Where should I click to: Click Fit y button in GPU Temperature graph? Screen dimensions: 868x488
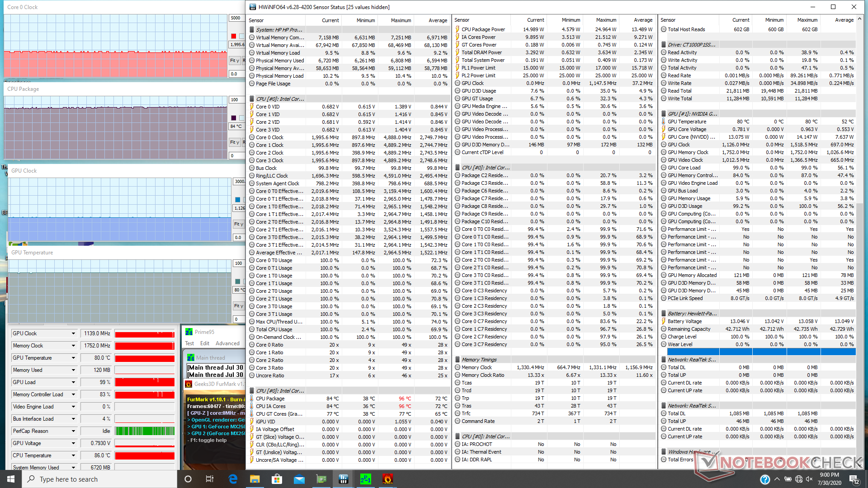pyautogui.click(x=238, y=306)
